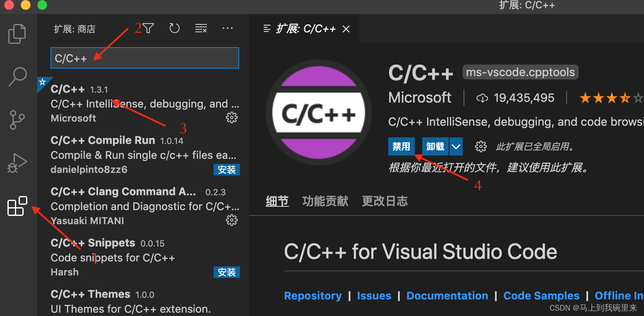Viewport: 644px width, 316px height.
Task: Click the danielpinto8zz6 publisher text
Action: pos(89,170)
